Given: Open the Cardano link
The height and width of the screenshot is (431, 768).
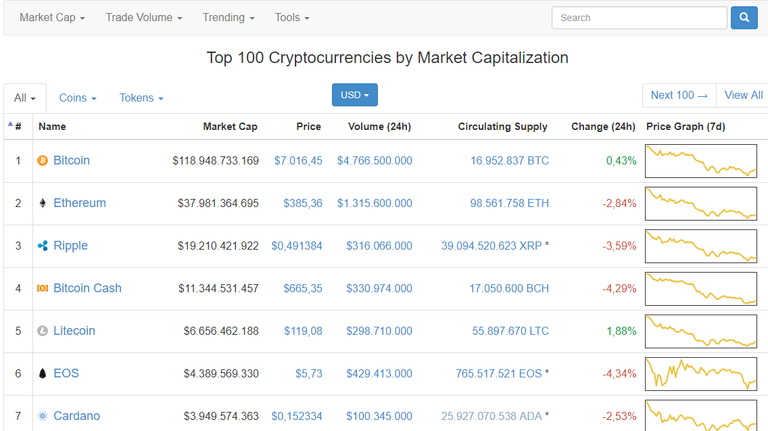Looking at the screenshot, I should pos(76,416).
